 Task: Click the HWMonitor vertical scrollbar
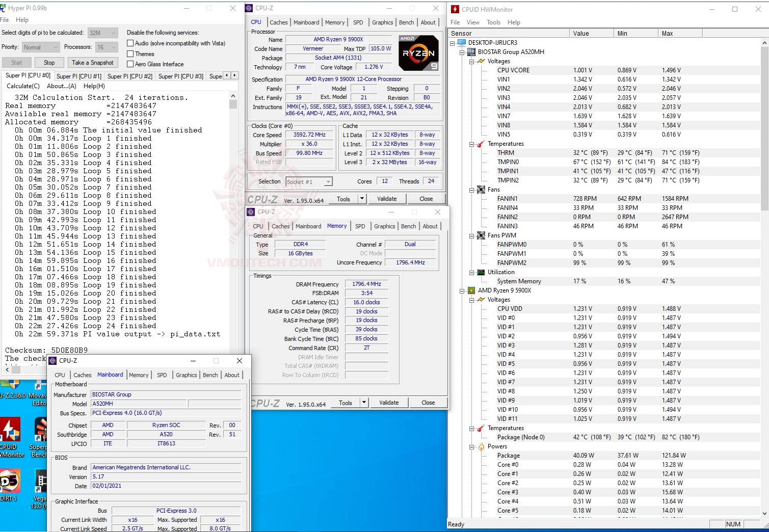(x=764, y=278)
